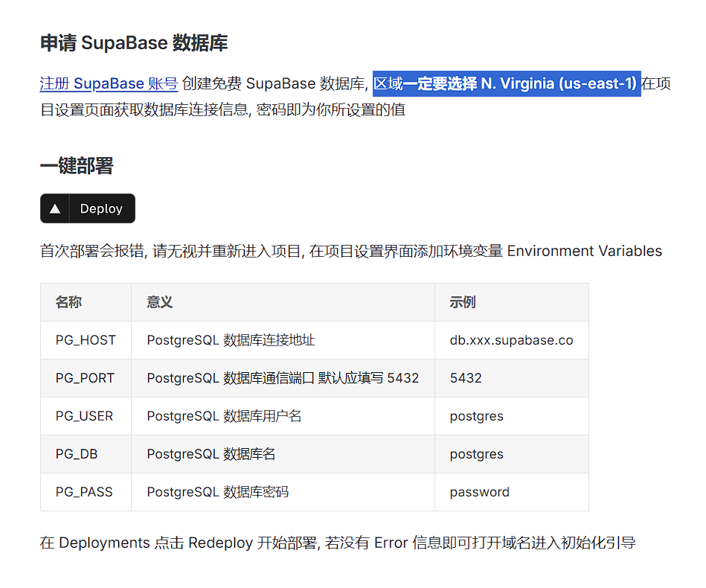Click the PG_USER variable name cell
This screenshot has width=706, height=588.
pyautogui.click(x=84, y=416)
